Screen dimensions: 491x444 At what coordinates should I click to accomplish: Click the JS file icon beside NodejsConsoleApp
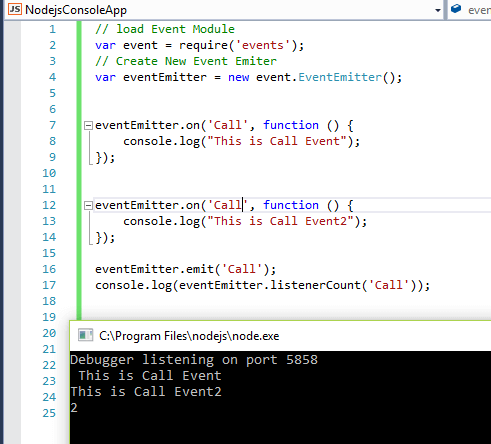pyautogui.click(x=15, y=9)
